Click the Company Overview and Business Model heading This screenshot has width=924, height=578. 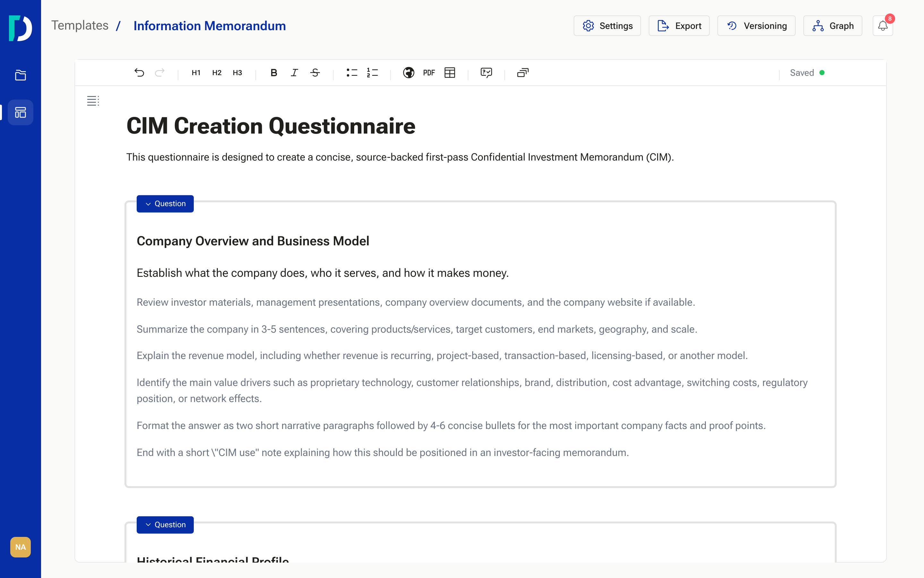point(253,241)
